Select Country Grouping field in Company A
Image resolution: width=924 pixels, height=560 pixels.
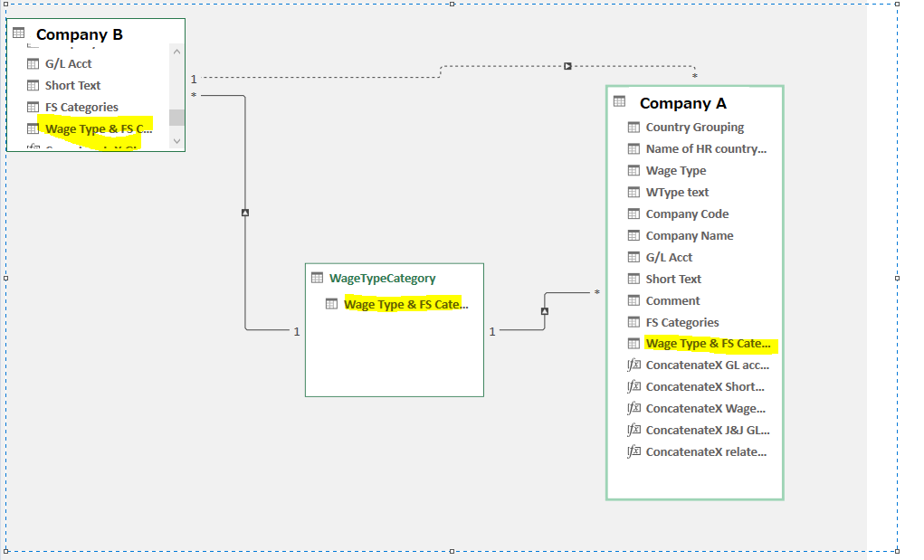click(x=695, y=128)
